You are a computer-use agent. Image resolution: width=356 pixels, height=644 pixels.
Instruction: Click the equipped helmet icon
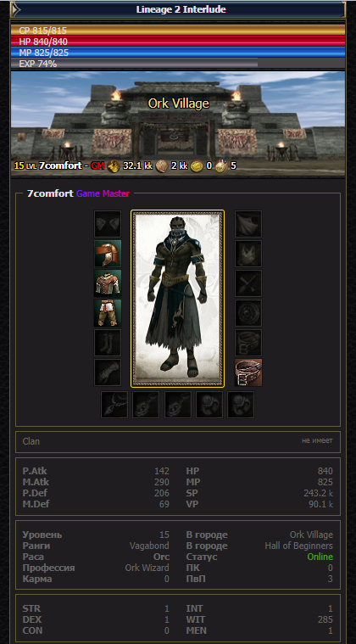click(x=108, y=254)
